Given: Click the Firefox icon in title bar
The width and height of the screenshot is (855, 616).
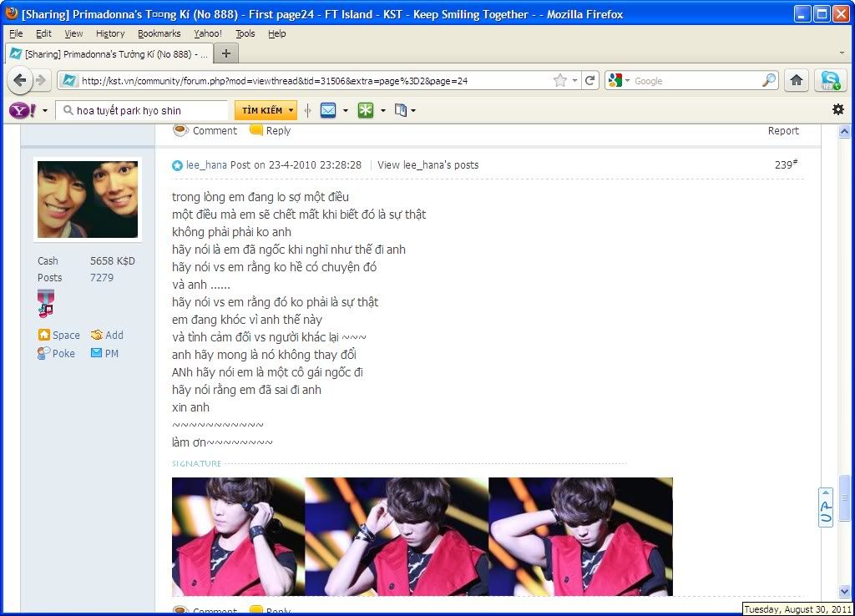Looking at the screenshot, I should pos(11,13).
